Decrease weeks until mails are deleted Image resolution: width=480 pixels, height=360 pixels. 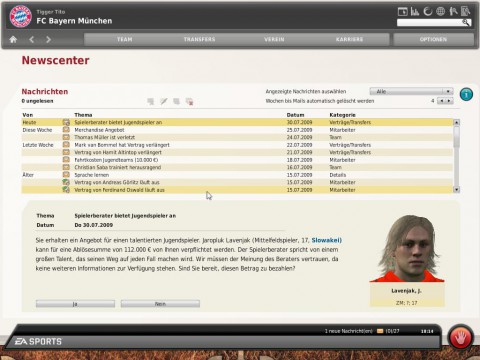pos(441,101)
